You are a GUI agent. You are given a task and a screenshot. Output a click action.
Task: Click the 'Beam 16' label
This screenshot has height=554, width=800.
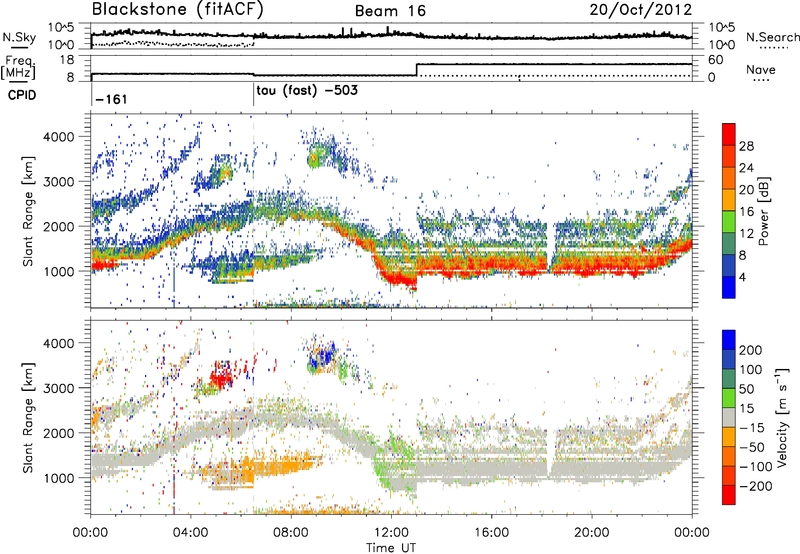click(x=390, y=11)
